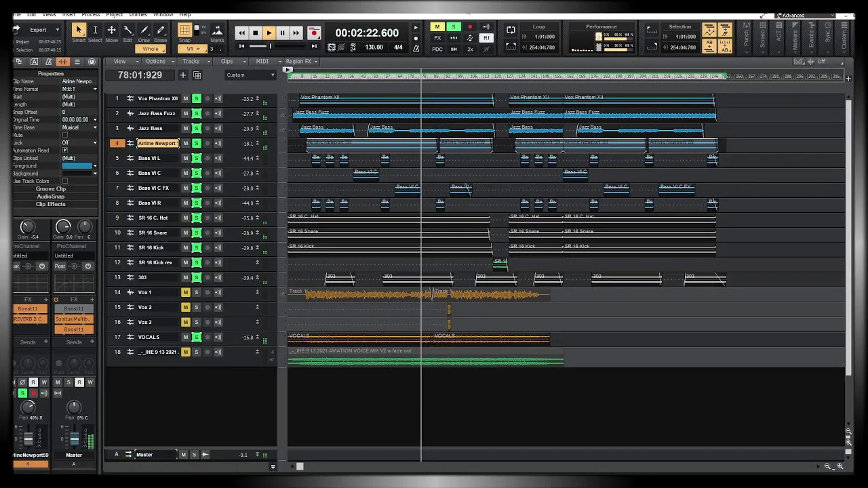Click the Foreground blue color swatch

pos(77,166)
